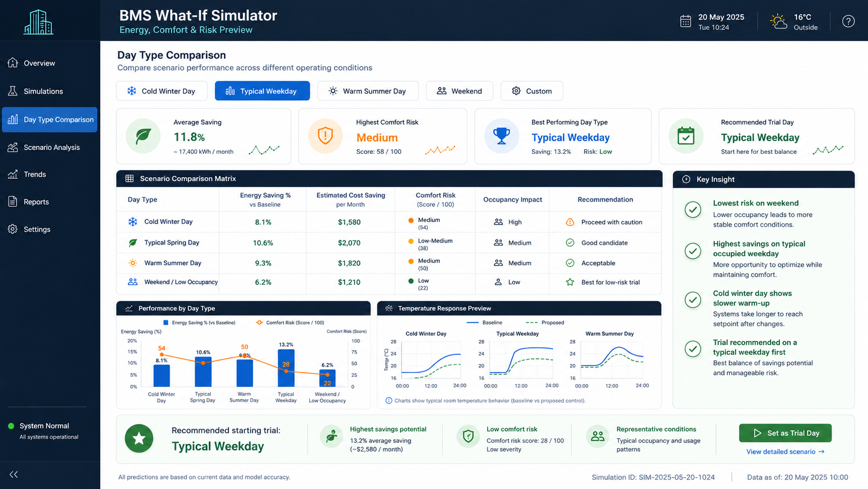Click the Temperature Response Preview header icon
Screen dimensions: 868x489
click(x=389, y=308)
